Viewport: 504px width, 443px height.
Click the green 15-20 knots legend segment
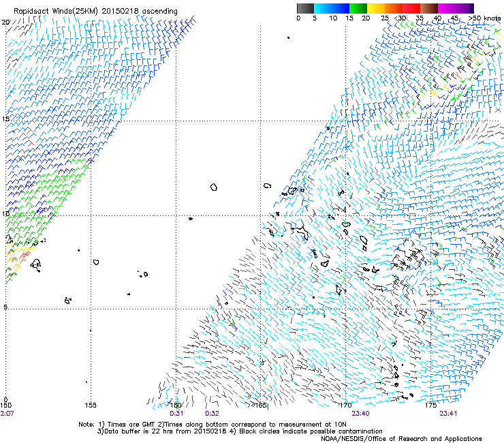click(358, 8)
